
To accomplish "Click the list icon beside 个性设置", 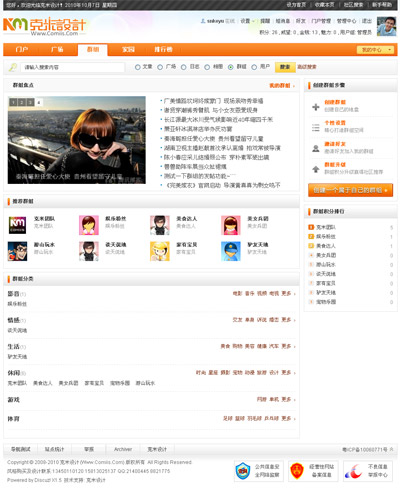I will point(316,127).
